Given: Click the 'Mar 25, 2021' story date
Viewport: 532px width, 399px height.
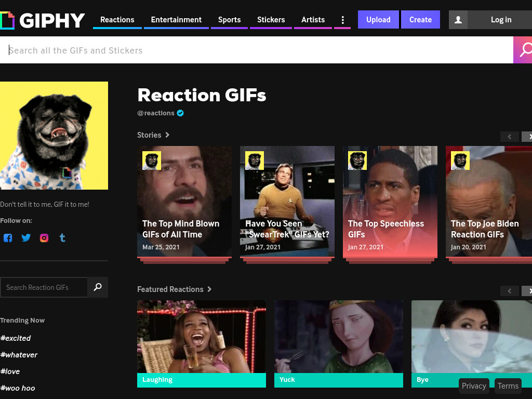Looking at the screenshot, I should point(161,247).
